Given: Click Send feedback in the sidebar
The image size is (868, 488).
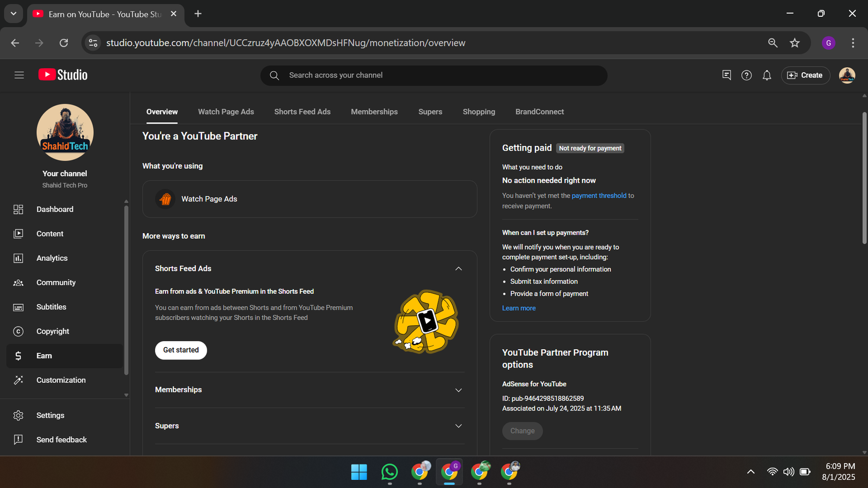Looking at the screenshot, I should pos(65,440).
